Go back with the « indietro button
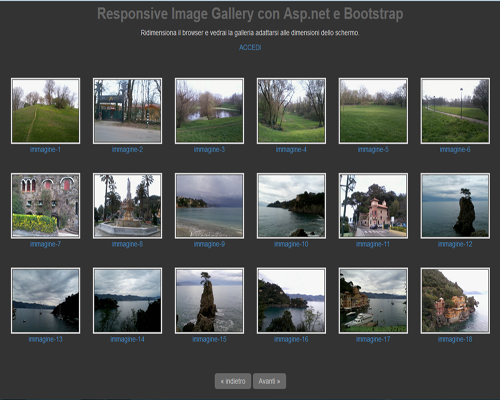500x400 pixels. tap(233, 381)
